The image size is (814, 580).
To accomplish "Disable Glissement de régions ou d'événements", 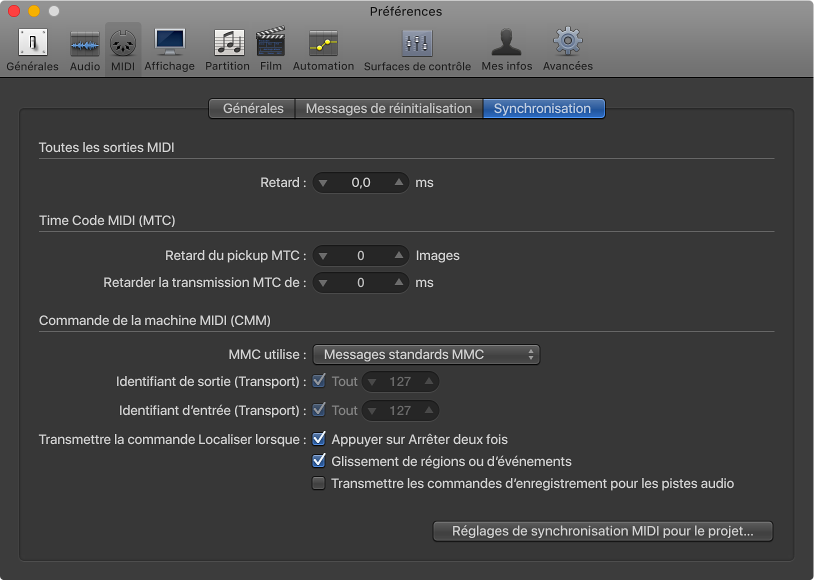I will [x=319, y=461].
